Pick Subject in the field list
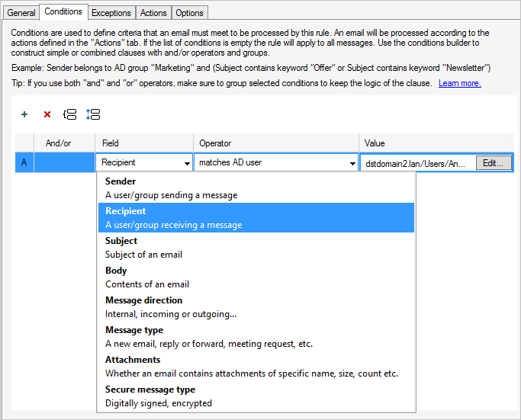Screen dimensions: 521x420 click(256, 248)
